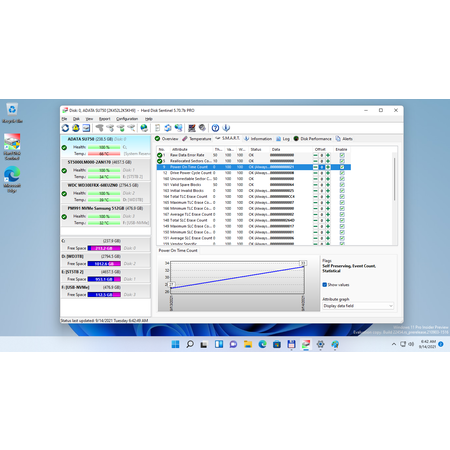Open the Report menu

[104, 119]
